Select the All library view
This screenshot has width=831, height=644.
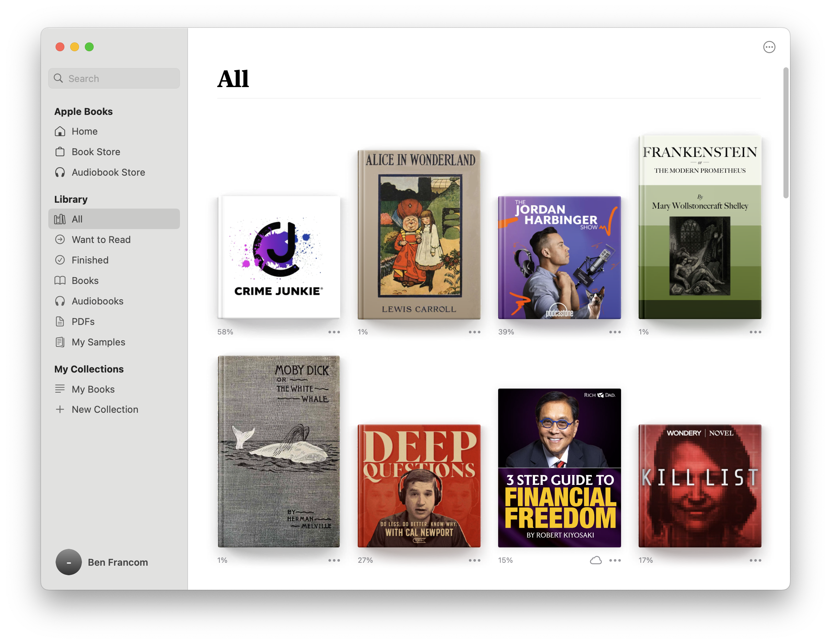click(77, 219)
